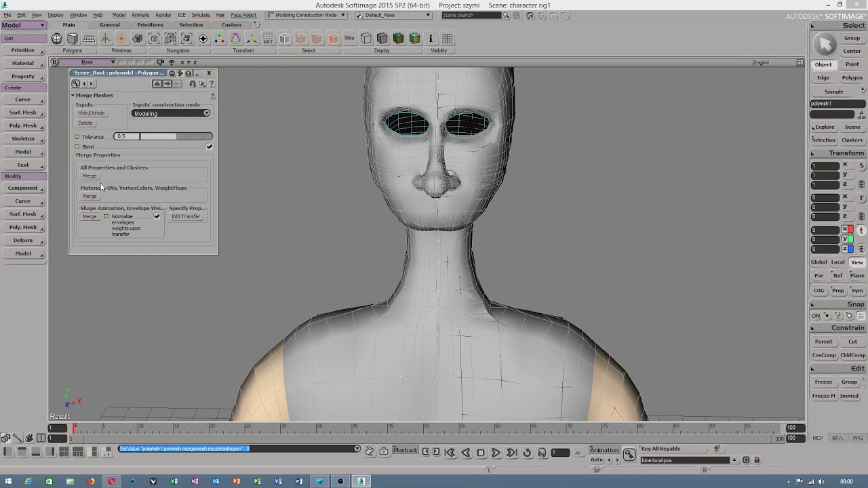
Task: Click the Scene Search input field
Action: coord(472,15)
